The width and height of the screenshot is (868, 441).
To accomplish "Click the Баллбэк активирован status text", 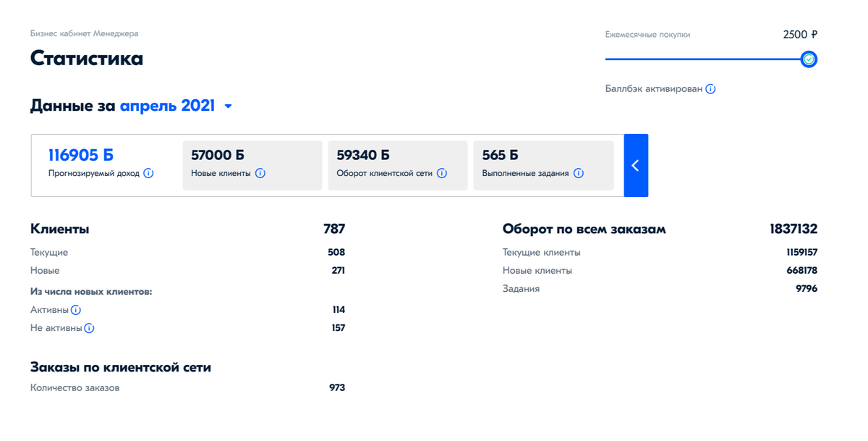I will pos(654,89).
